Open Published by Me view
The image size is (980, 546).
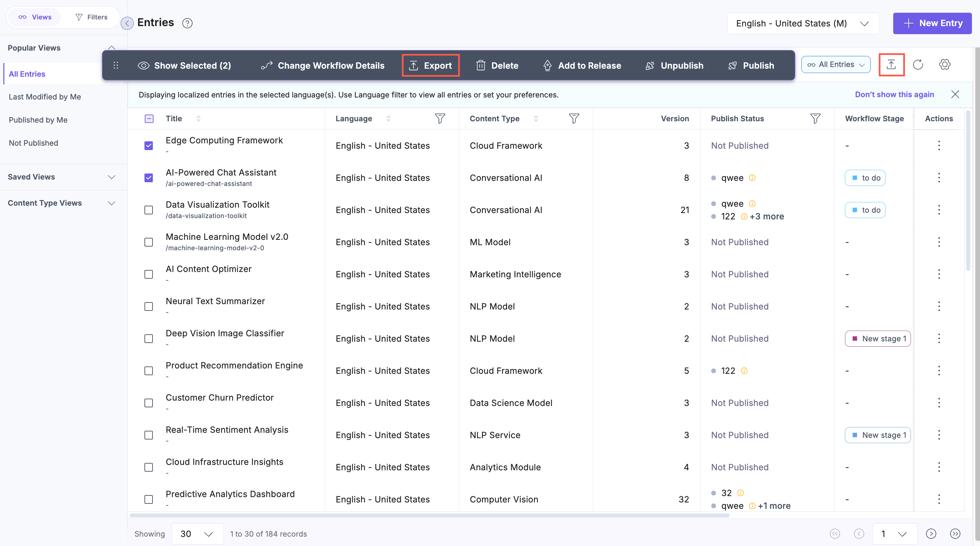click(38, 120)
